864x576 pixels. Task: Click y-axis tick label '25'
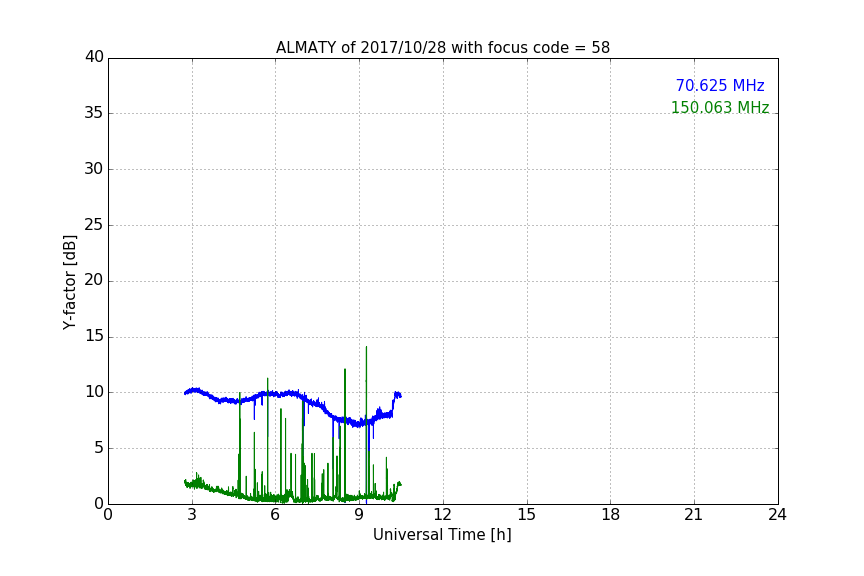pos(94,225)
